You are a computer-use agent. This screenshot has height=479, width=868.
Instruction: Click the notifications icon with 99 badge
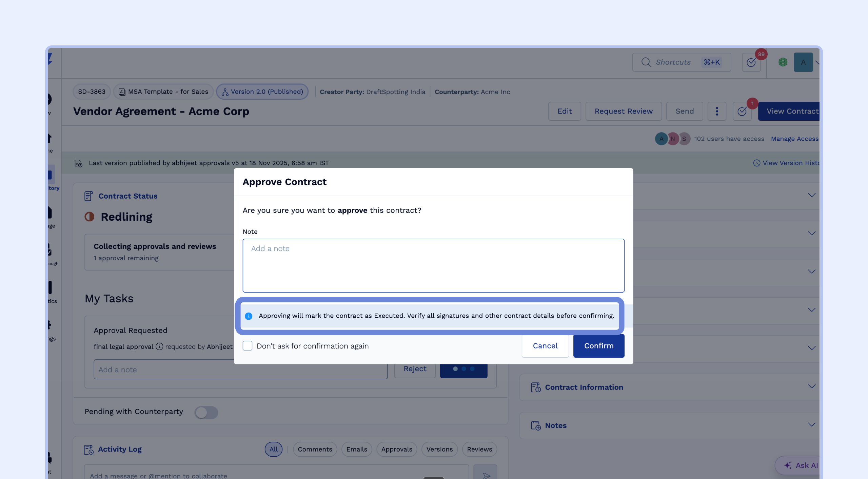coord(751,62)
